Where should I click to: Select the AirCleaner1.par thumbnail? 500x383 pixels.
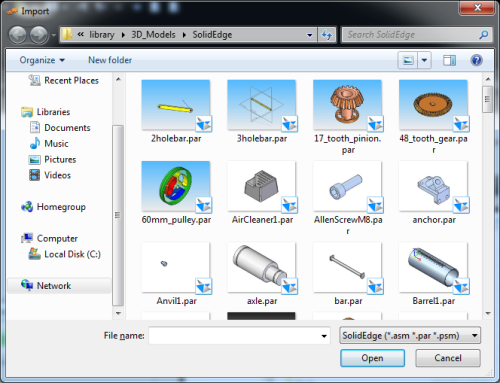[261, 186]
